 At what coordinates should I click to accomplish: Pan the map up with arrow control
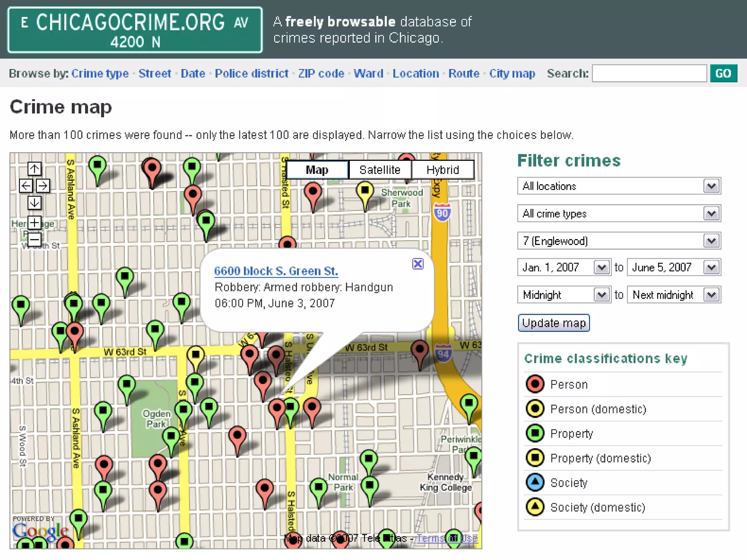(x=34, y=169)
